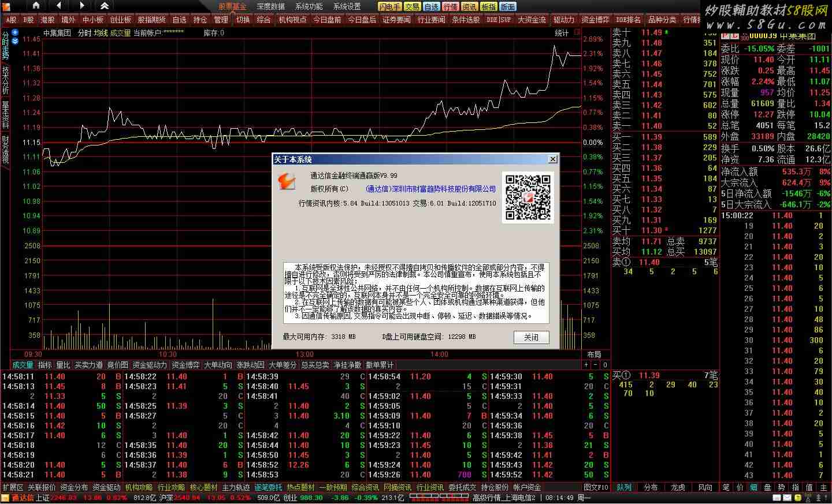Click the 版面 quick button
Image resolution: width=832 pixels, height=504 pixels.
coord(507,6)
